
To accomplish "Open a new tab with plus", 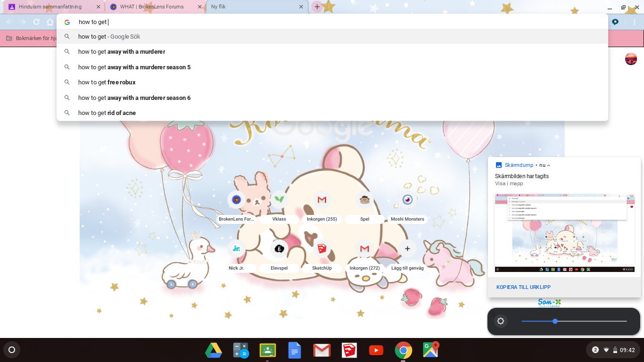I will coord(317,7).
